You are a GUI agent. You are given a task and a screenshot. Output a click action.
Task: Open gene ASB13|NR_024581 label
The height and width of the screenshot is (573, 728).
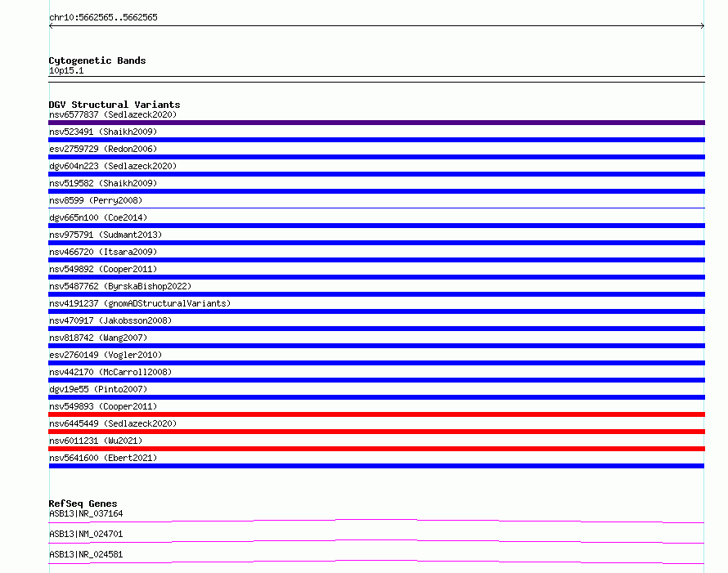coord(86,554)
